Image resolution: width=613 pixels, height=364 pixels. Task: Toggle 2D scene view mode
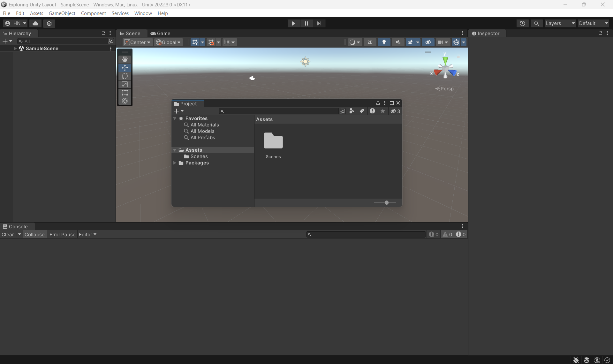click(370, 42)
